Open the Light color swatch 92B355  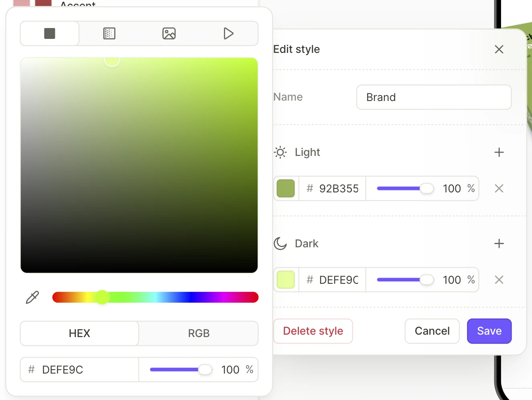coord(286,188)
